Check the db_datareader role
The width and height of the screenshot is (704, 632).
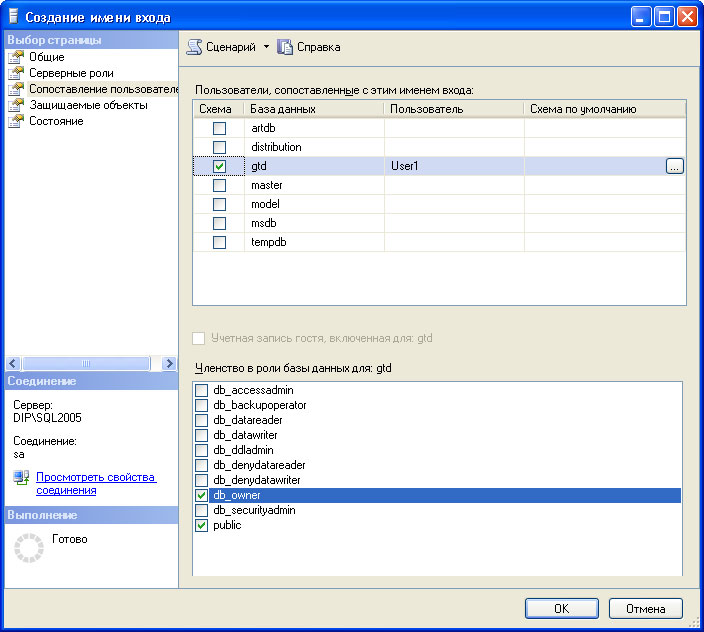coord(202,420)
